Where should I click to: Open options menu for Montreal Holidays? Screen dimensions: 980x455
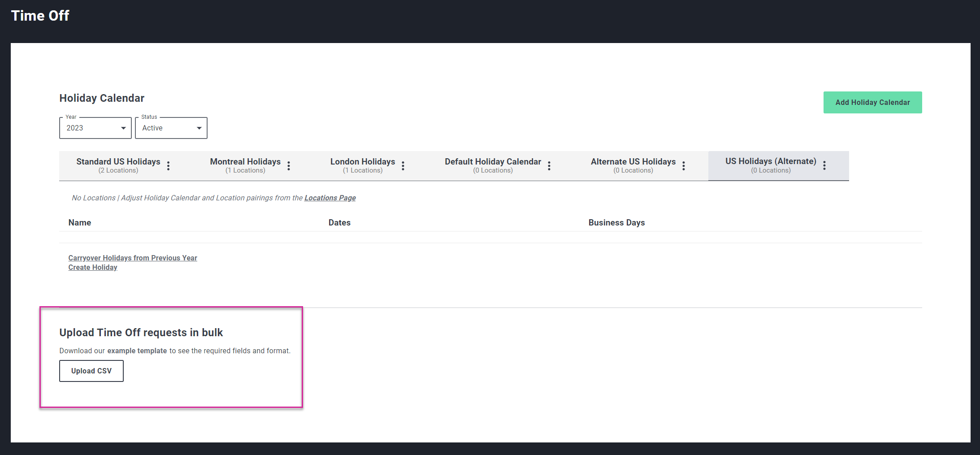289,166
